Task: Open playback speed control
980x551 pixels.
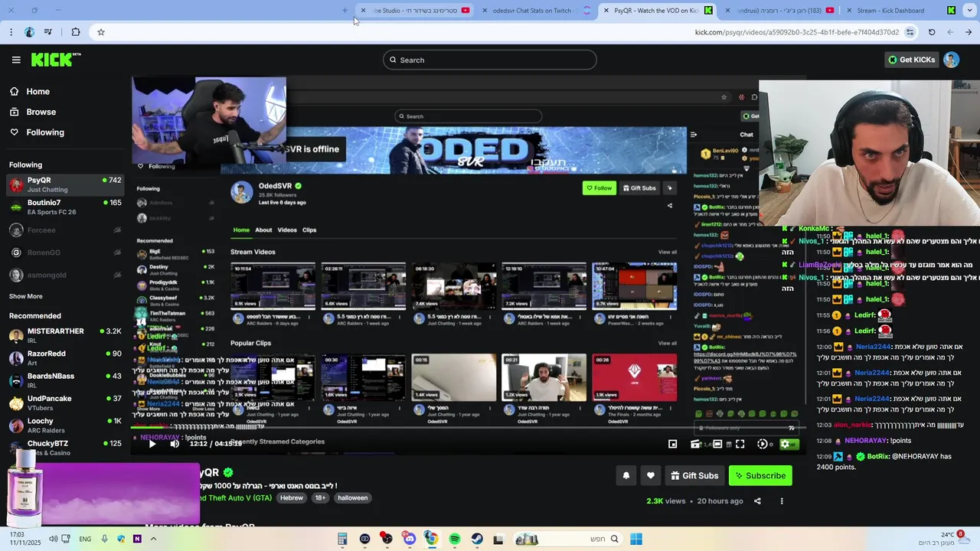Action: pyautogui.click(x=763, y=444)
